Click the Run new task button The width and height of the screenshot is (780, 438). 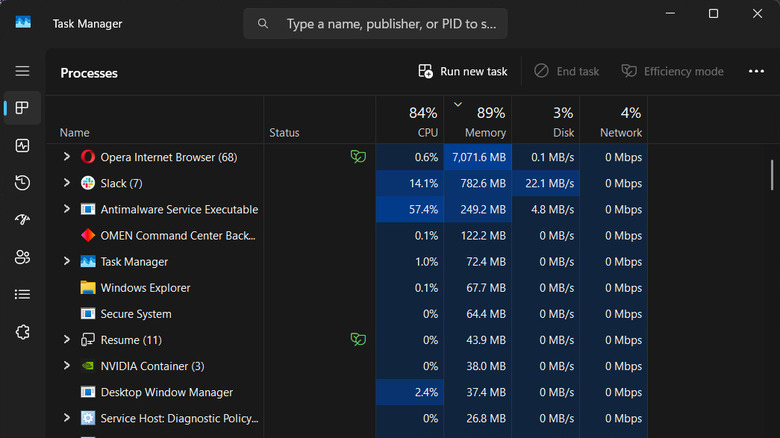pos(463,72)
